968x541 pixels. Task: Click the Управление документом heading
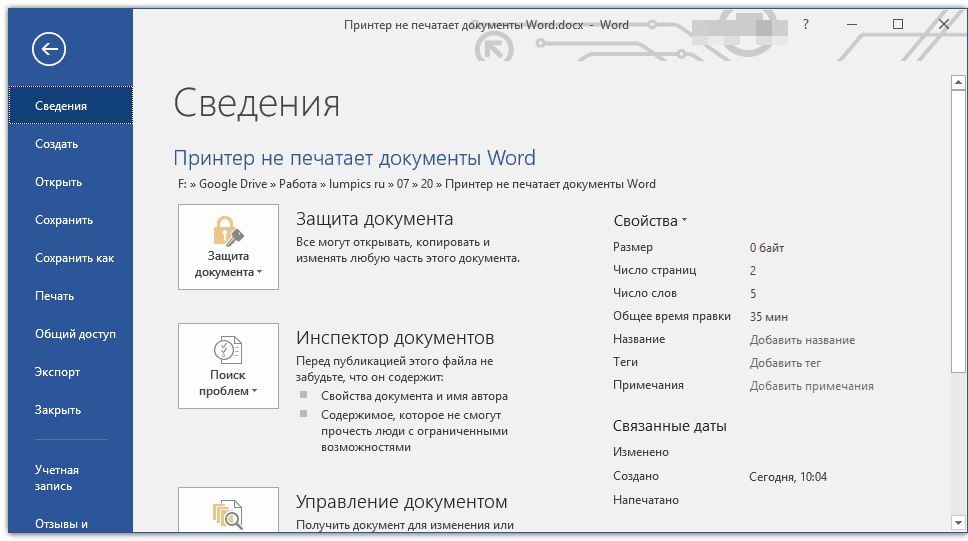click(x=402, y=501)
